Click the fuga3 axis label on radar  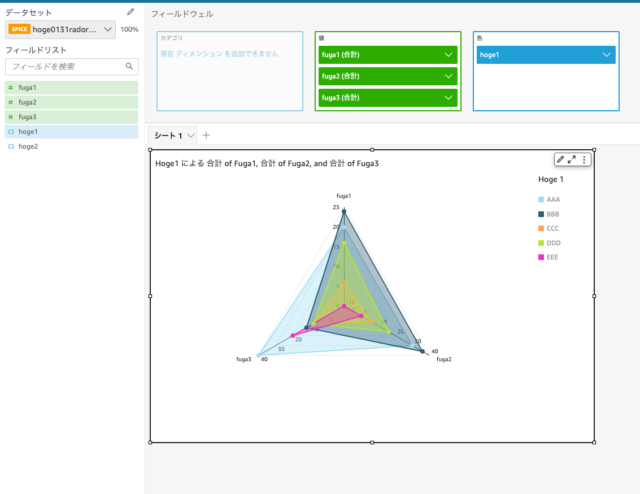click(244, 359)
